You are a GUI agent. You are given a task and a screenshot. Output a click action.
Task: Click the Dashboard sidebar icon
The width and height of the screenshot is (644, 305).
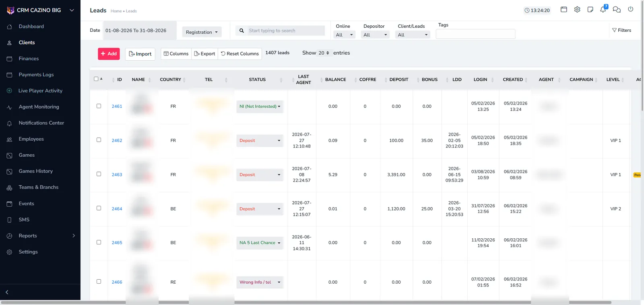[9, 27]
